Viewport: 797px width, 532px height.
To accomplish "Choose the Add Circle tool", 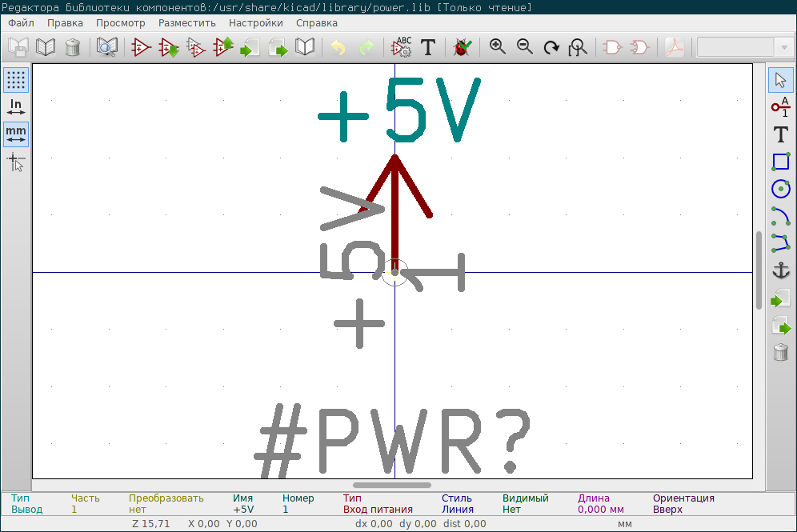I will pos(780,190).
